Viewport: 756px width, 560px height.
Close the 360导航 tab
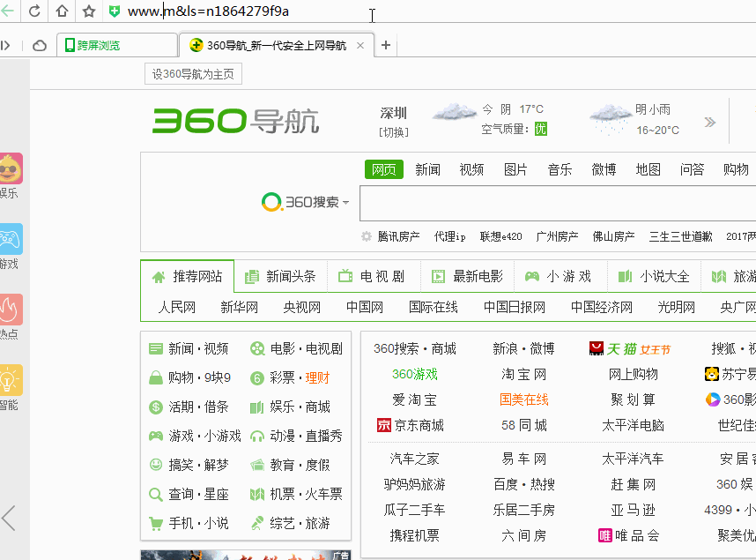click(x=360, y=45)
